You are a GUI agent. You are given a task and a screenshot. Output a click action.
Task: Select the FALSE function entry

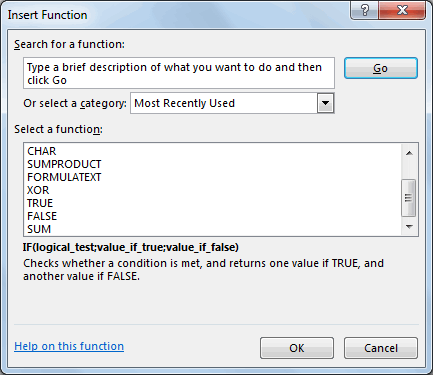point(42,216)
